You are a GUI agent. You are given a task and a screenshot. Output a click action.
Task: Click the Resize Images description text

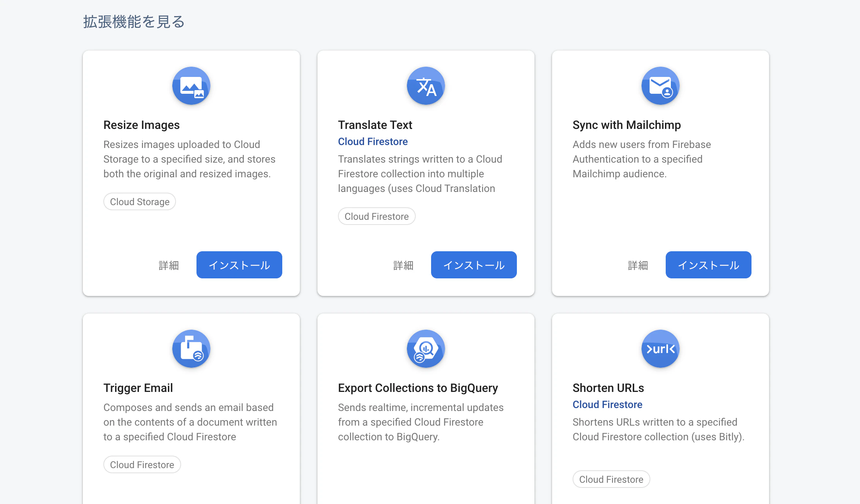pos(189,159)
